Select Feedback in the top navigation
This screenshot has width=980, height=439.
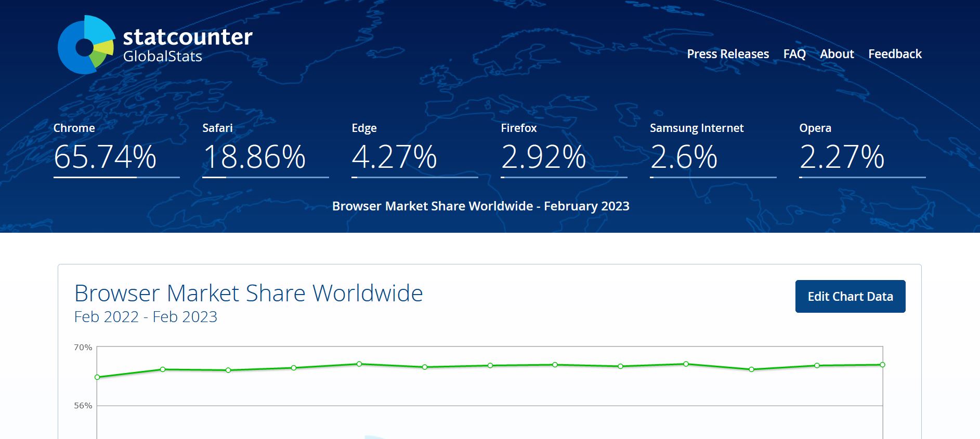pos(894,54)
